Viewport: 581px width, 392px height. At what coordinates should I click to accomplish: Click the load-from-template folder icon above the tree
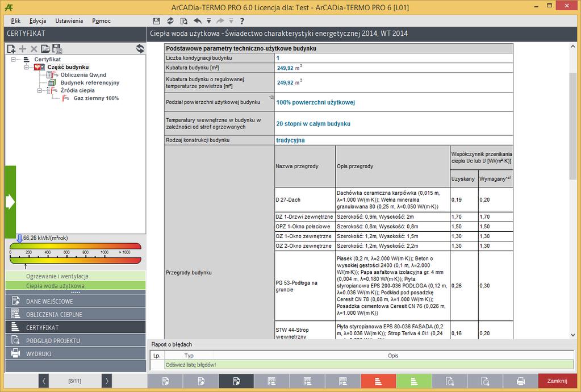pos(45,48)
